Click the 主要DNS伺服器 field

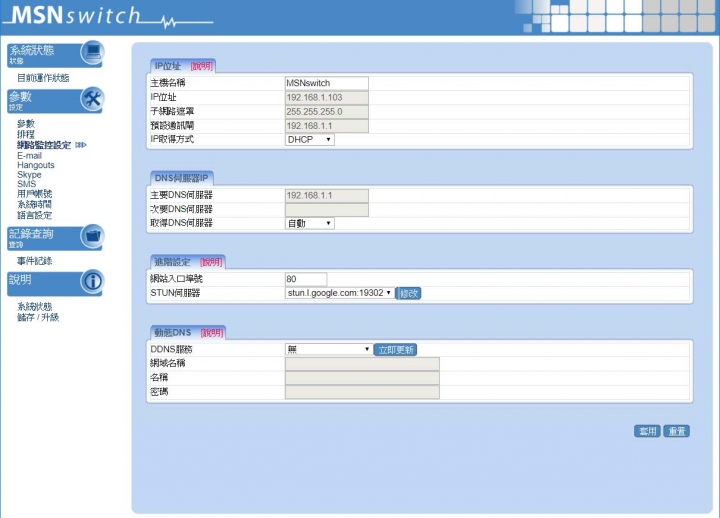point(326,196)
